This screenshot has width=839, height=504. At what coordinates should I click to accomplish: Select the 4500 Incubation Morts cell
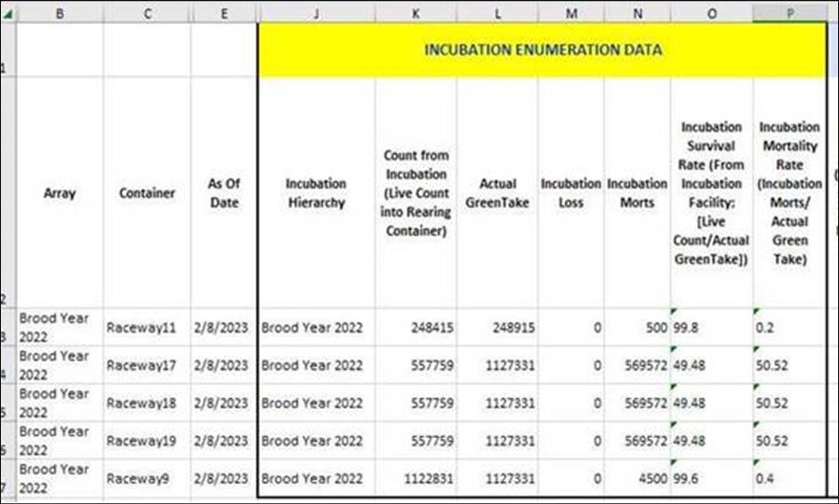636,478
